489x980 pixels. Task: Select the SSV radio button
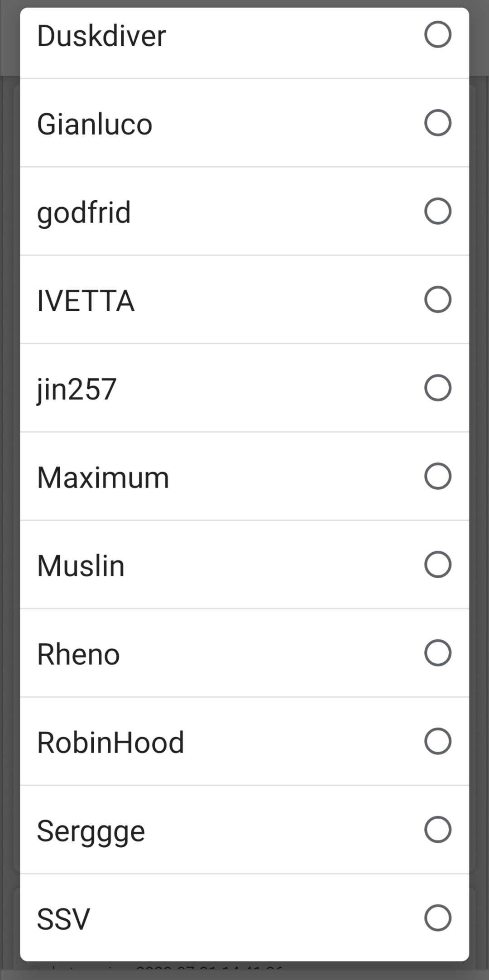pyautogui.click(x=437, y=918)
